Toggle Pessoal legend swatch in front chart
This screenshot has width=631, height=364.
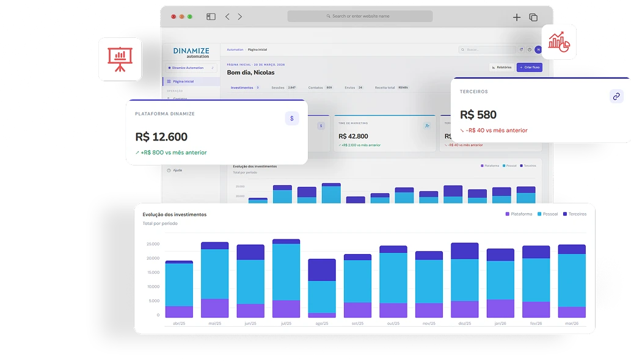click(539, 214)
